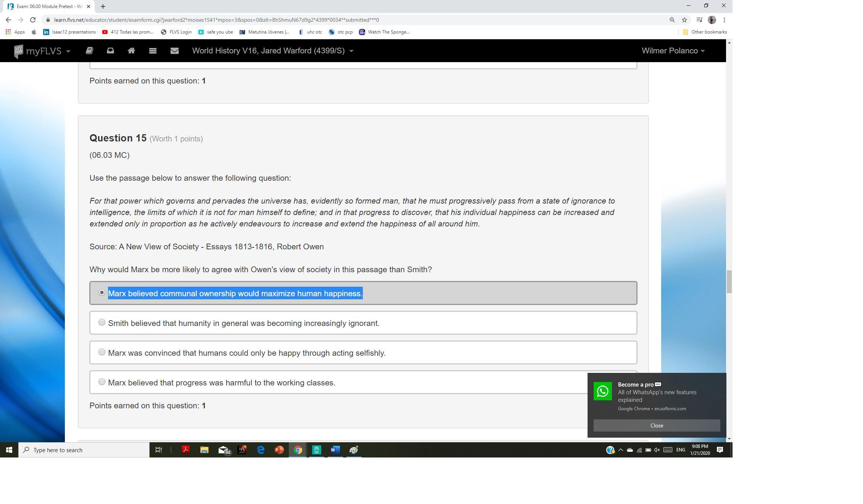Click the browser zoom magnifier icon

(x=672, y=20)
